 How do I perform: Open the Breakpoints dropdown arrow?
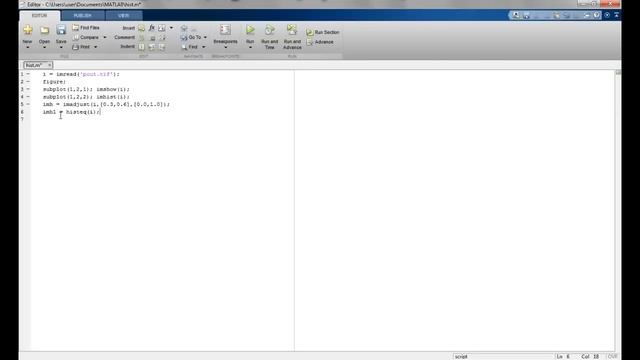click(225, 47)
